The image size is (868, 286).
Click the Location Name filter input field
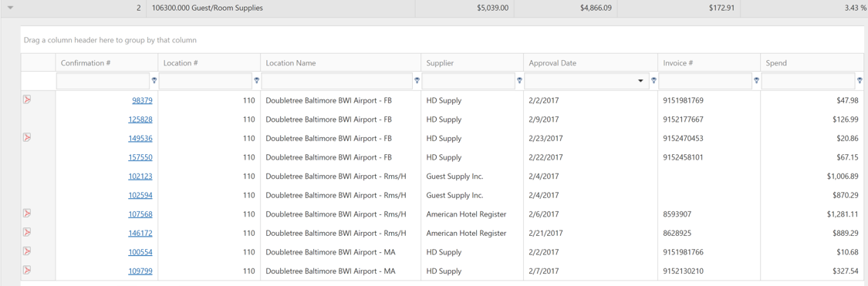[337, 81]
